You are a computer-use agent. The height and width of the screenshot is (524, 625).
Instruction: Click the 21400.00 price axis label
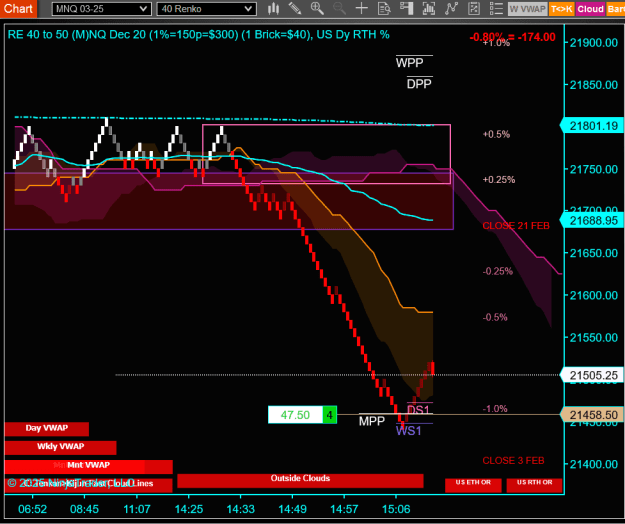[594, 464]
